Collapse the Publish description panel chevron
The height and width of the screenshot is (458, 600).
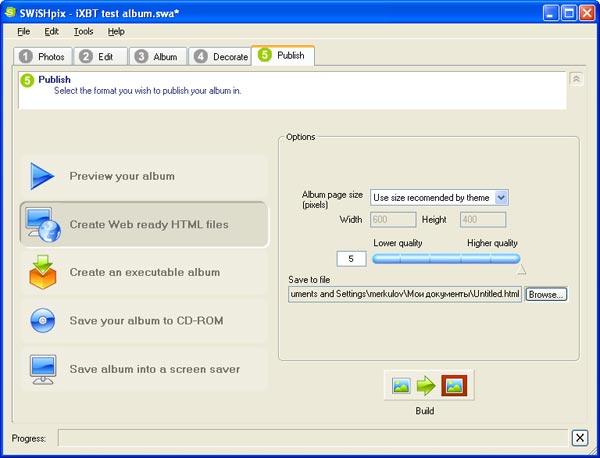(576, 79)
